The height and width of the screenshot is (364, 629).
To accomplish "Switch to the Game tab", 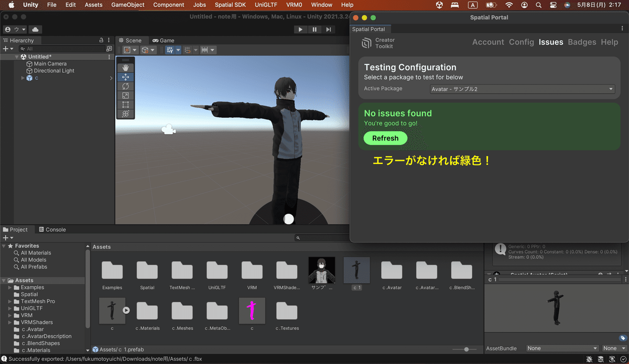I will (163, 40).
